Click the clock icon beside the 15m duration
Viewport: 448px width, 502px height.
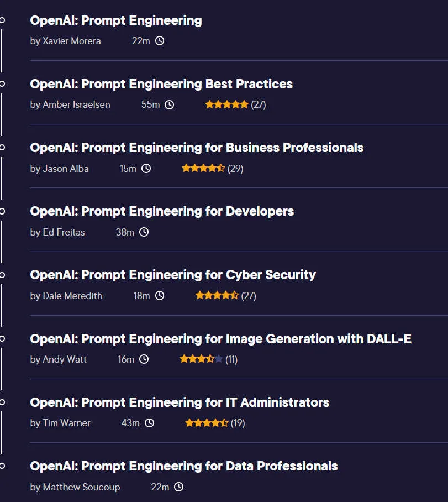[x=146, y=169]
